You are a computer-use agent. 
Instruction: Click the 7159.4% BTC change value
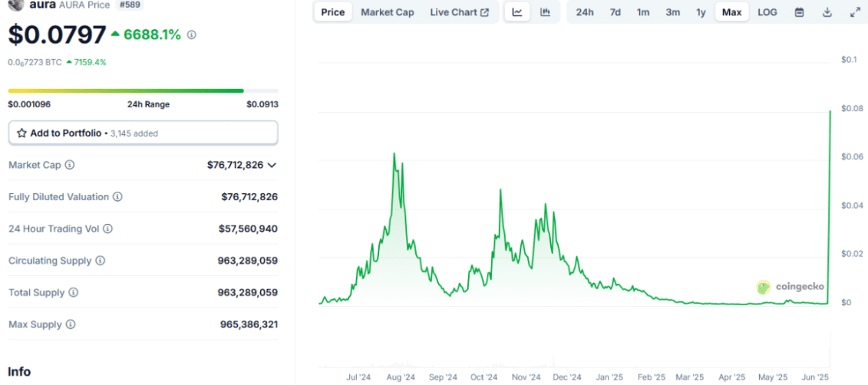click(91, 63)
